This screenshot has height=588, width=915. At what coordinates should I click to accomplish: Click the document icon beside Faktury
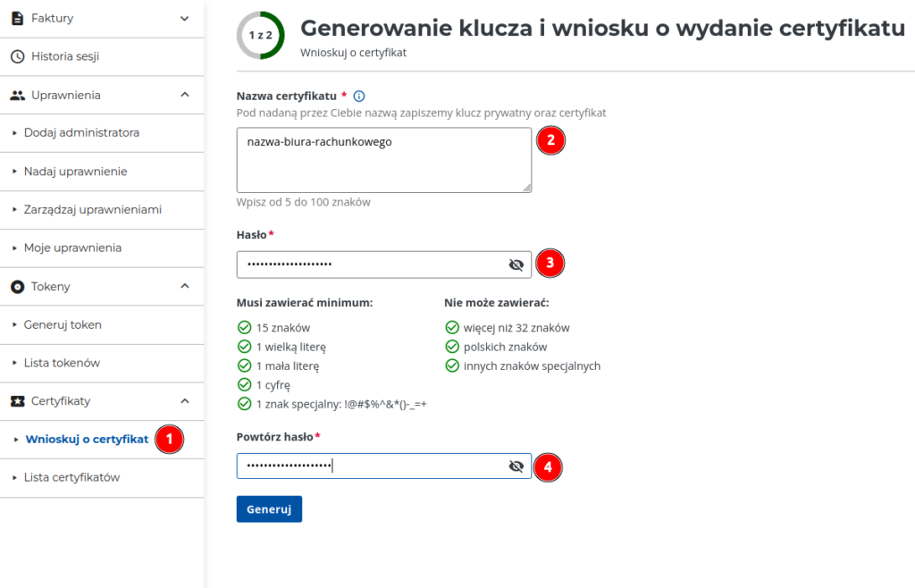[x=17, y=18]
